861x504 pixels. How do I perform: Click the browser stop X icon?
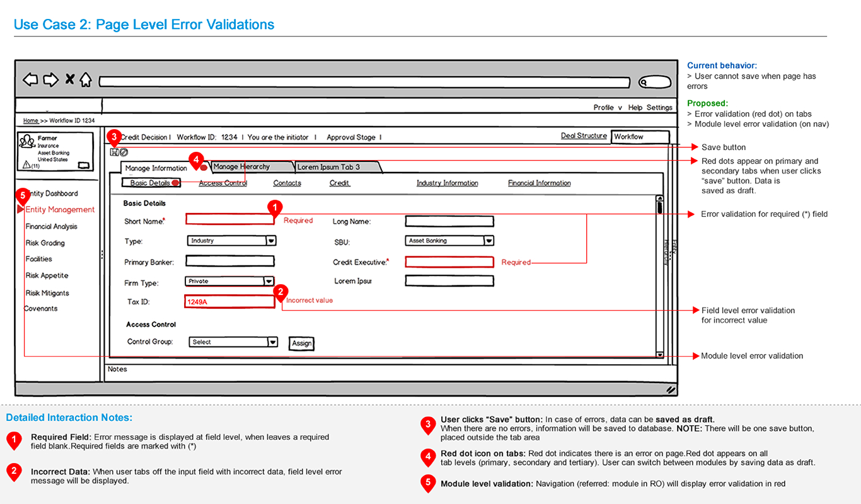click(x=70, y=79)
